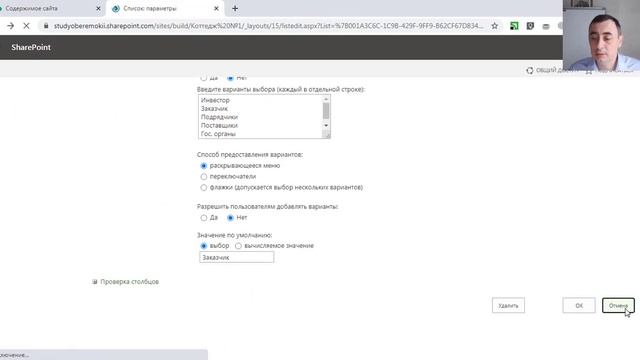Click the Поставщики line in variants list

point(219,126)
